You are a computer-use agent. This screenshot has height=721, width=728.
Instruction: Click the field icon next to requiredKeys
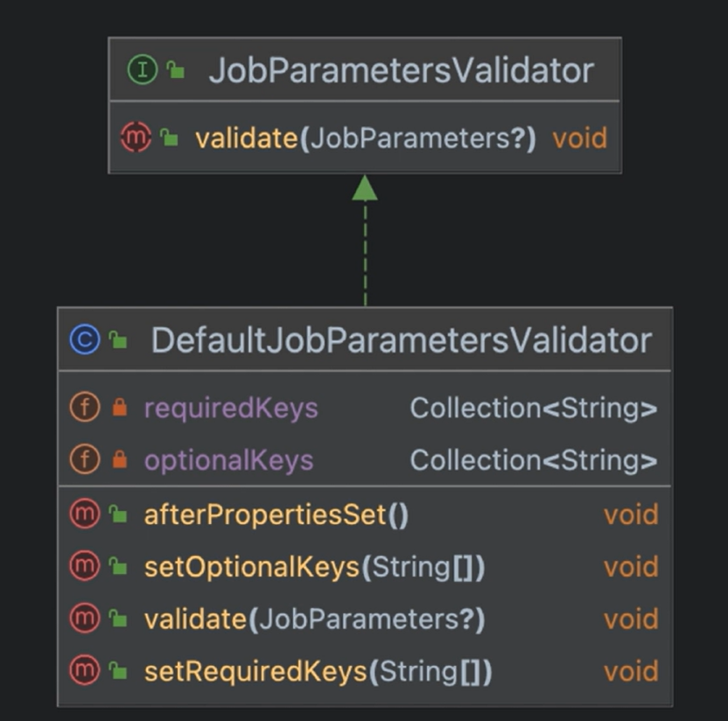coord(84,408)
